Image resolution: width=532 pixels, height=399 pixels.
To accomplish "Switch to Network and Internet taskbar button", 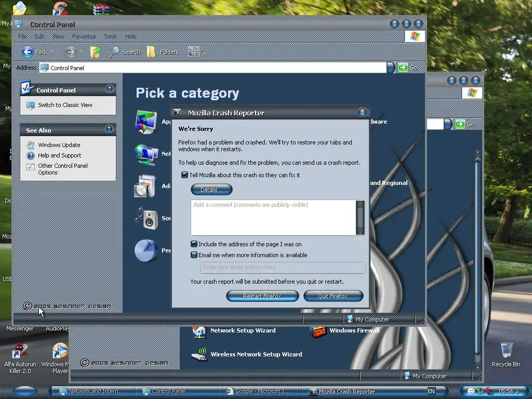I will click(x=92, y=391).
